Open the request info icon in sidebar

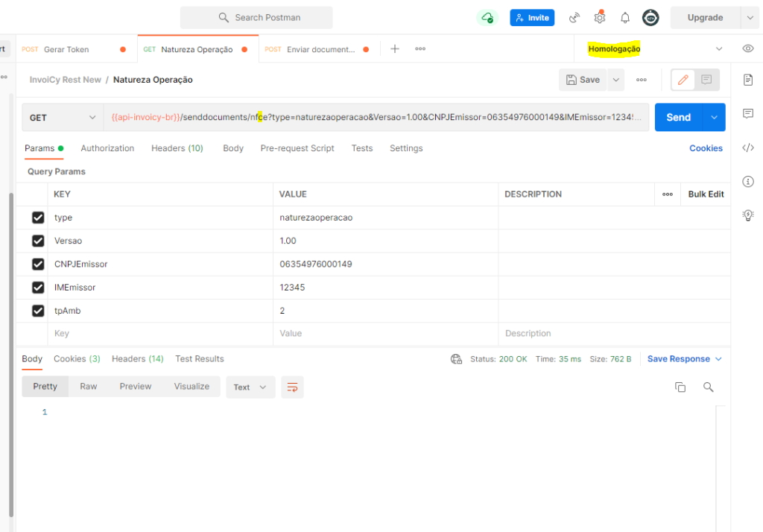click(x=747, y=181)
